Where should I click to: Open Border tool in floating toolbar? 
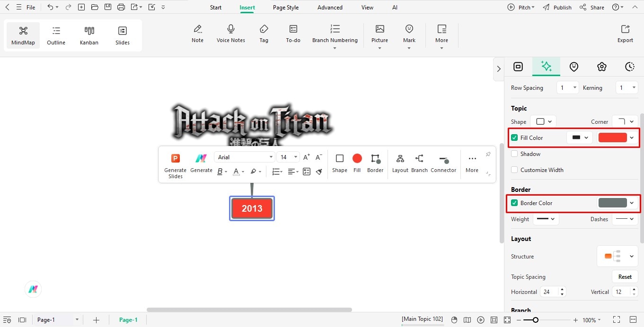[375, 163]
